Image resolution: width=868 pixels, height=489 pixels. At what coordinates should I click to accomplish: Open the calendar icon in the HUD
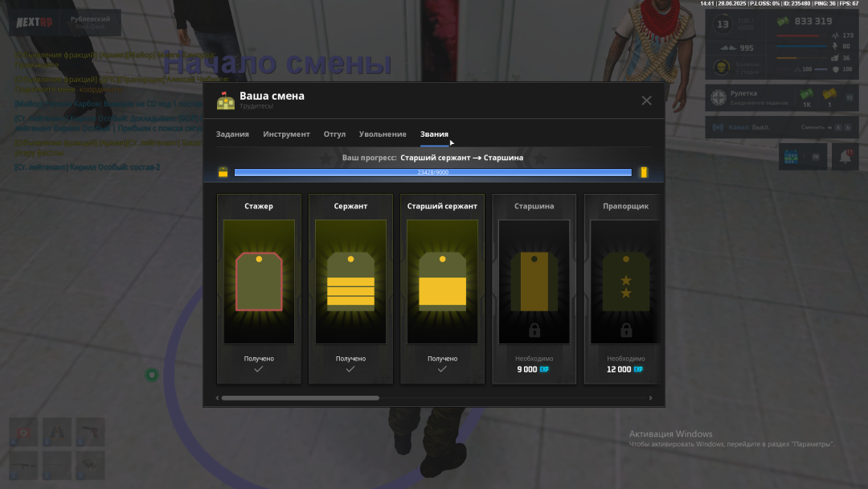click(x=791, y=158)
